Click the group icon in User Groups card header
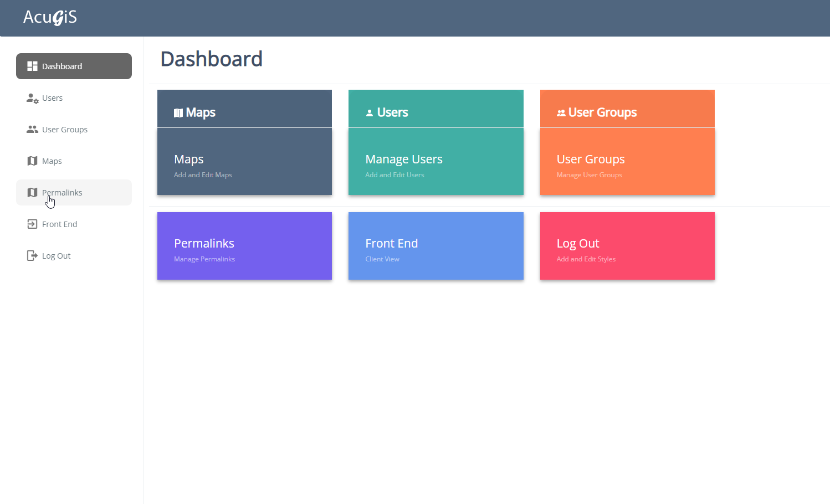The width and height of the screenshot is (830, 504). 561,113
